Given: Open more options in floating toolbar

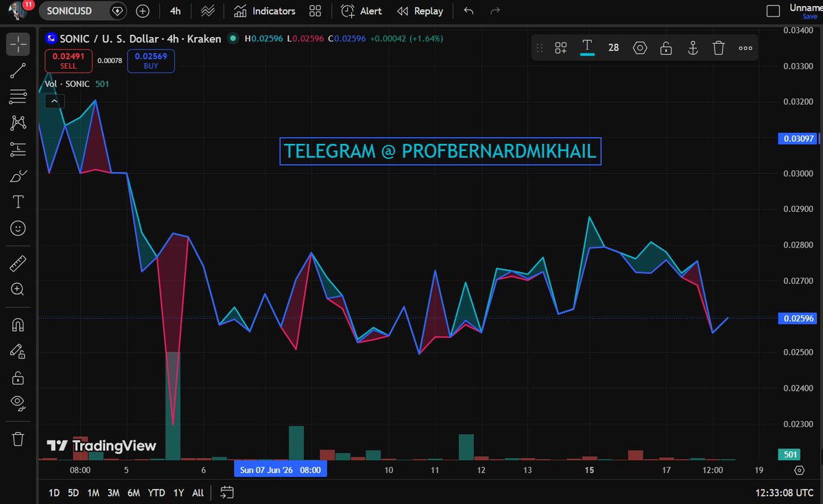Looking at the screenshot, I should click(746, 47).
